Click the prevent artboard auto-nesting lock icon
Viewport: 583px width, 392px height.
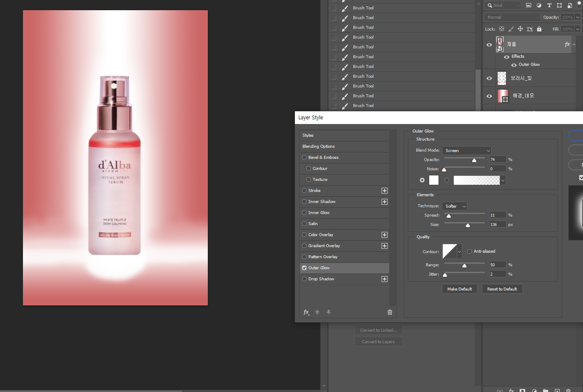[x=529, y=29]
